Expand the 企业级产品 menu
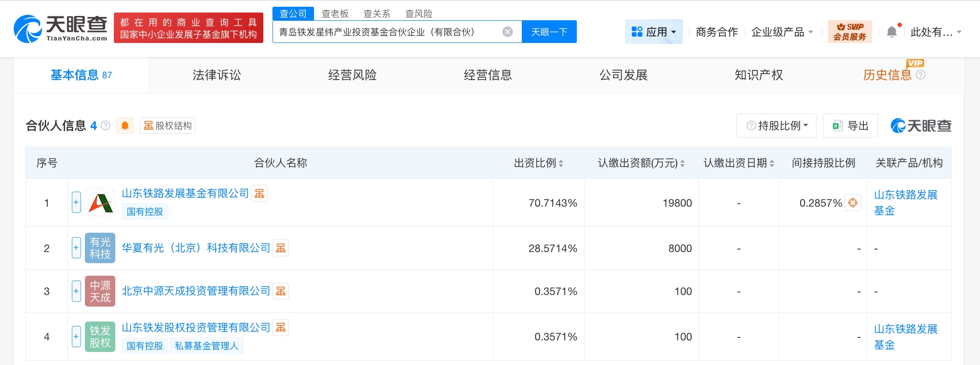This screenshot has height=365, width=980. pos(782,32)
